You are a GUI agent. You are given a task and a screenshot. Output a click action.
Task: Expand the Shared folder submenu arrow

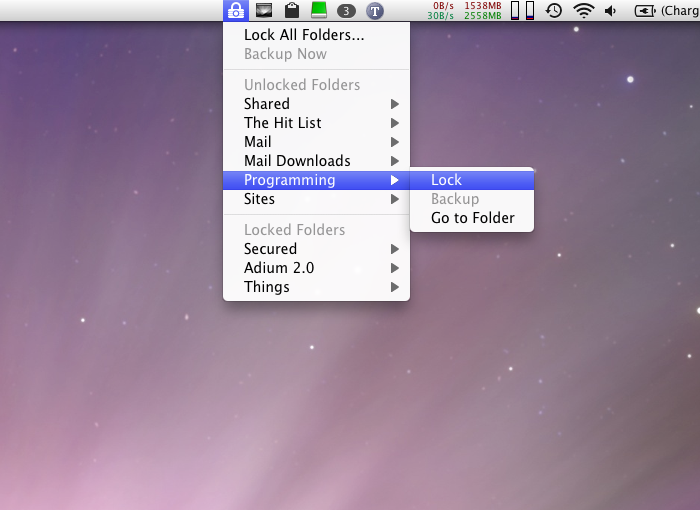tap(395, 104)
